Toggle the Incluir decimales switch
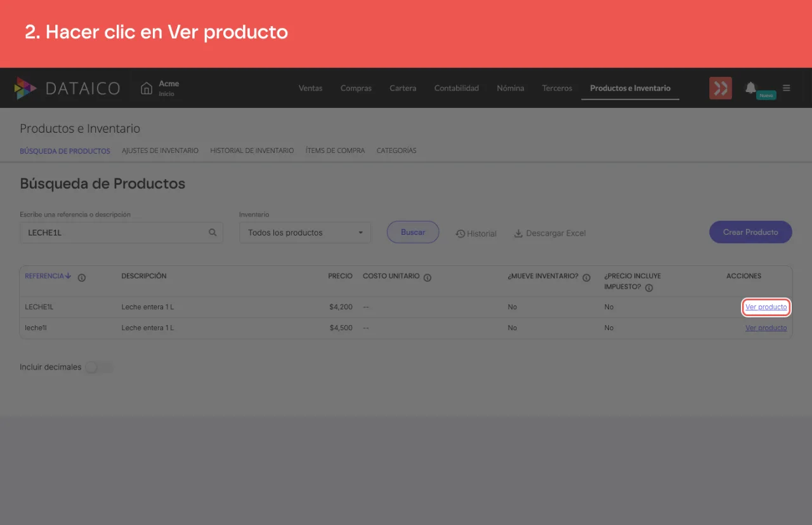The image size is (812, 525). tap(99, 367)
